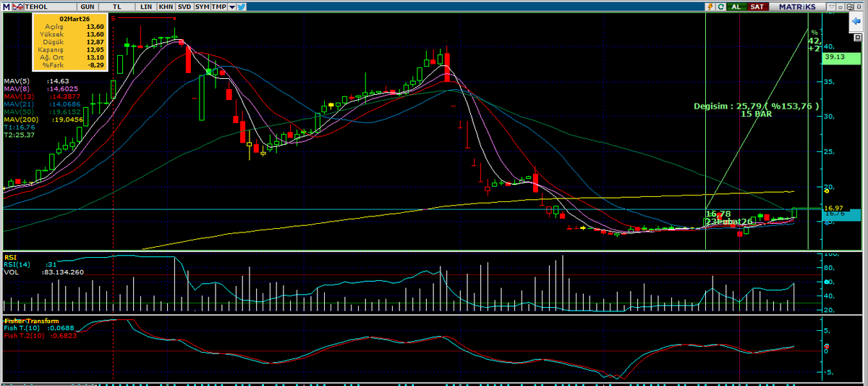The image size is (868, 386).
Task: Click the 16,78 price label on chart
Action: [719, 214]
